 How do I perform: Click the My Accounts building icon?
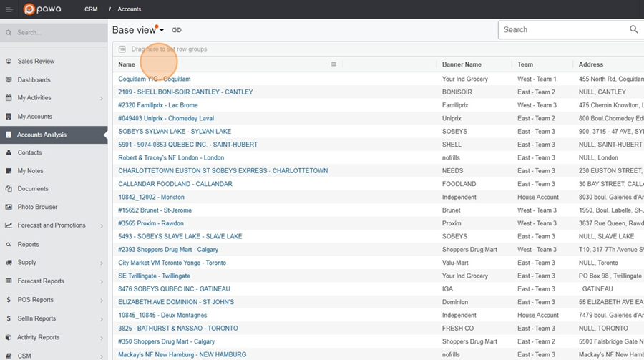(9, 116)
